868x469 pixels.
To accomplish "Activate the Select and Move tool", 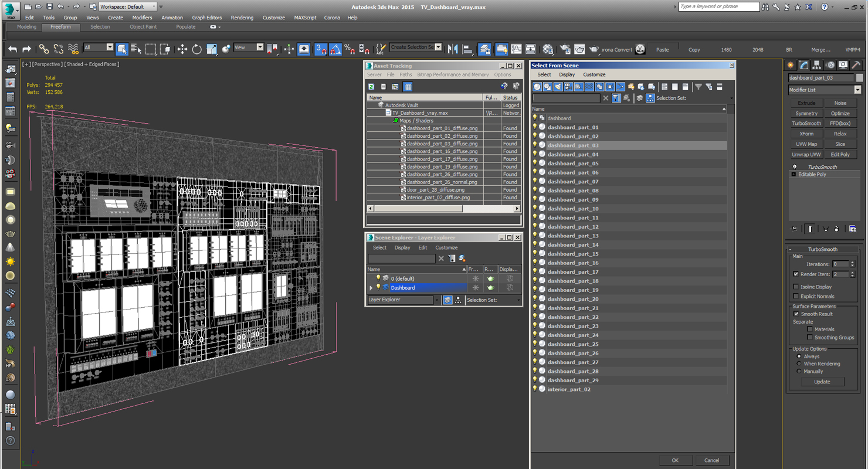I will click(182, 49).
